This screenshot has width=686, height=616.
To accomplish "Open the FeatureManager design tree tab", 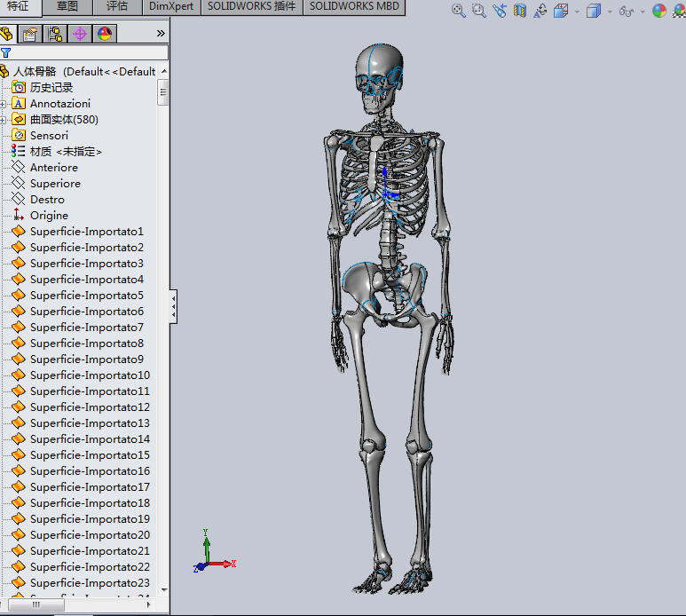I will [6, 34].
